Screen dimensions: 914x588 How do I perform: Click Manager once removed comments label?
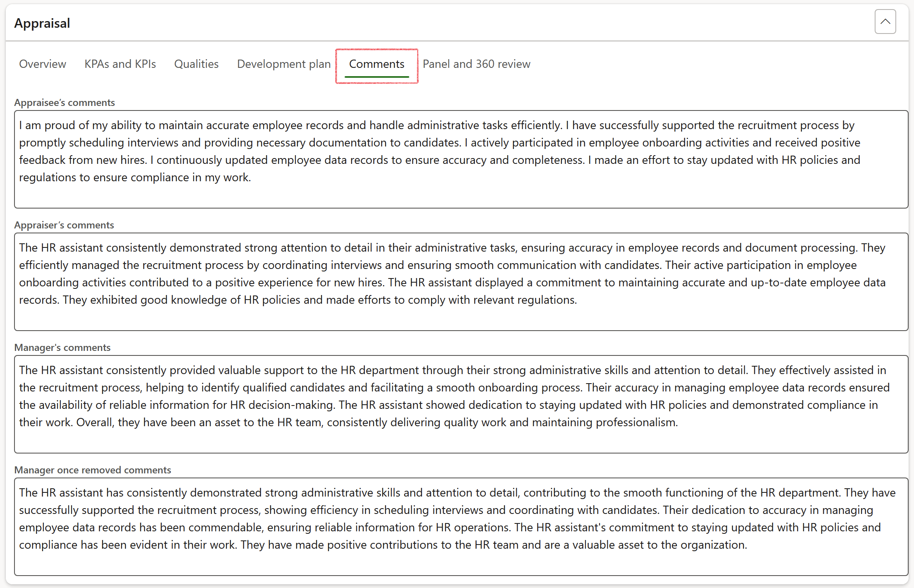tap(93, 470)
